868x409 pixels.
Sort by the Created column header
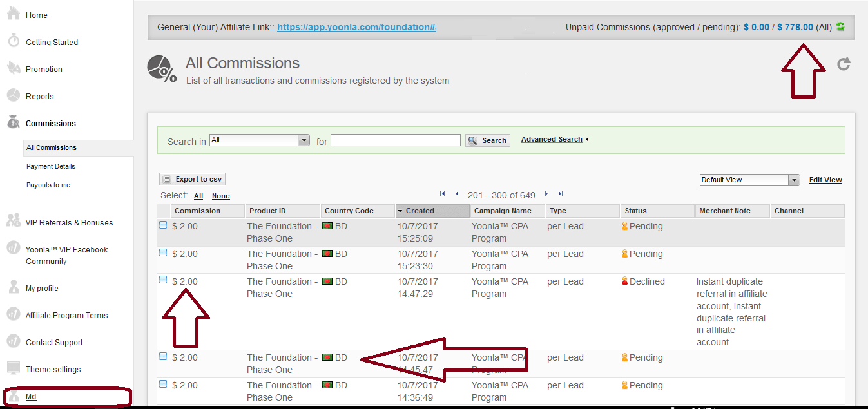click(x=420, y=211)
